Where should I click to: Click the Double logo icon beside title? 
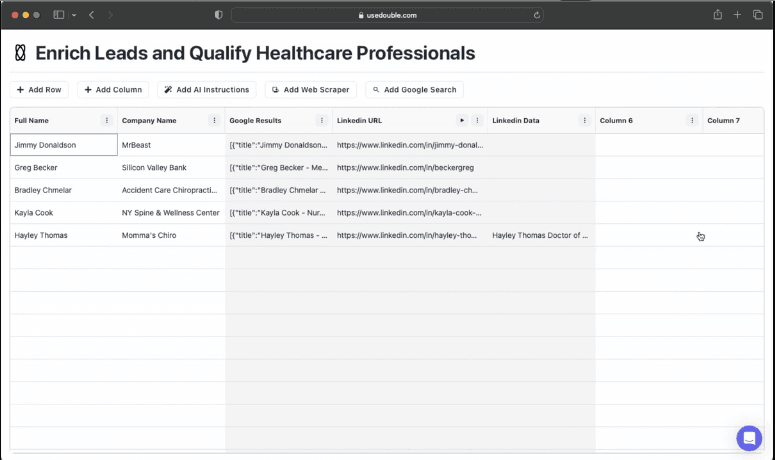coord(19,53)
